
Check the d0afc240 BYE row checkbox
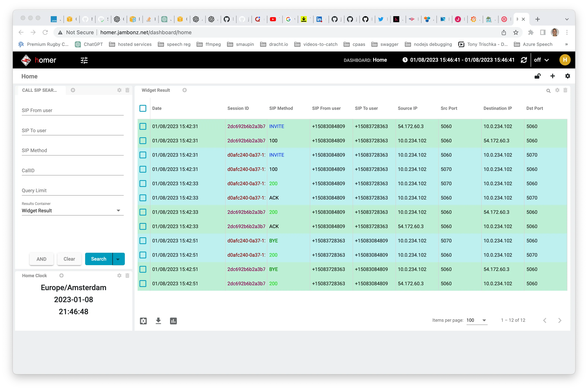[x=143, y=241]
